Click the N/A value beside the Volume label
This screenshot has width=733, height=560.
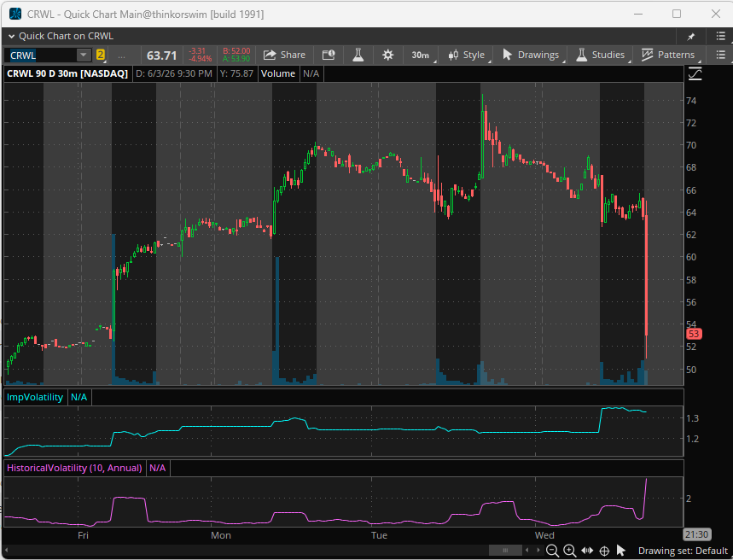tap(311, 74)
